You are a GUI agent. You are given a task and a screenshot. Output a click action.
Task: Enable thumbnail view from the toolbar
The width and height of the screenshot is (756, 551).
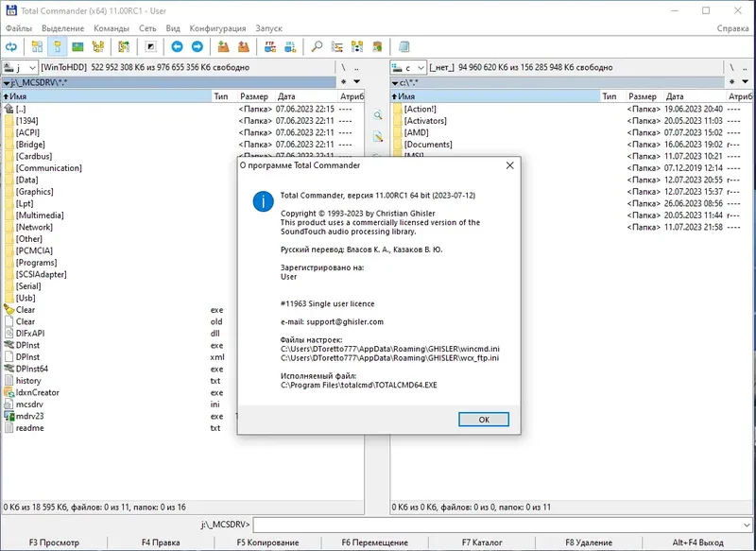click(x=77, y=46)
